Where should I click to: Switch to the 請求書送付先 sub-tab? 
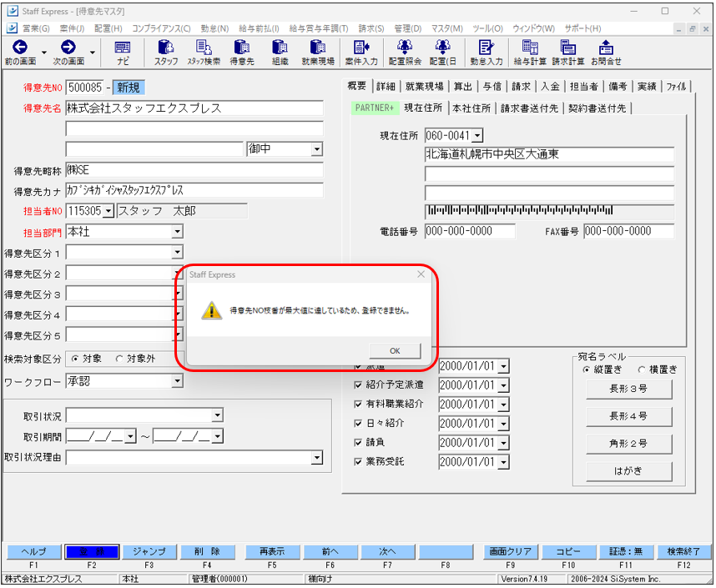[529, 108]
